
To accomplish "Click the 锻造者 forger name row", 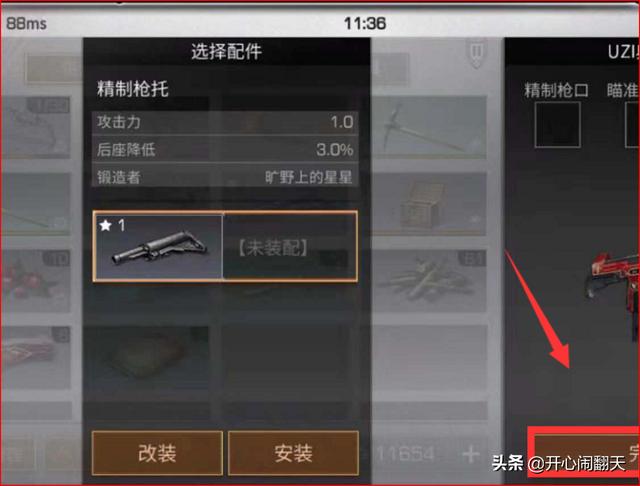I will click(225, 177).
